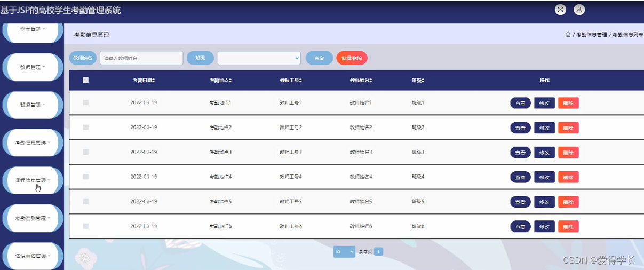This screenshot has height=270, width=644.
Task: Click the 考勤地点5 cell
Action: tap(221, 202)
